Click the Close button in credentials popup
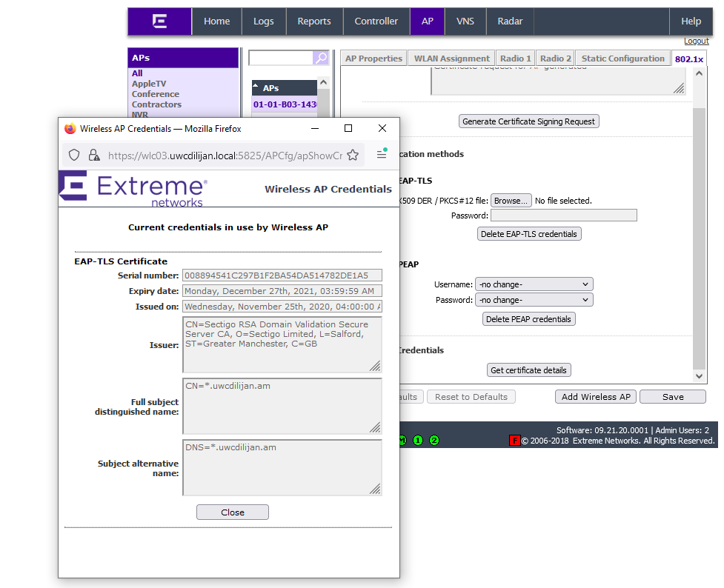This screenshot has width=724, height=588. [232, 512]
